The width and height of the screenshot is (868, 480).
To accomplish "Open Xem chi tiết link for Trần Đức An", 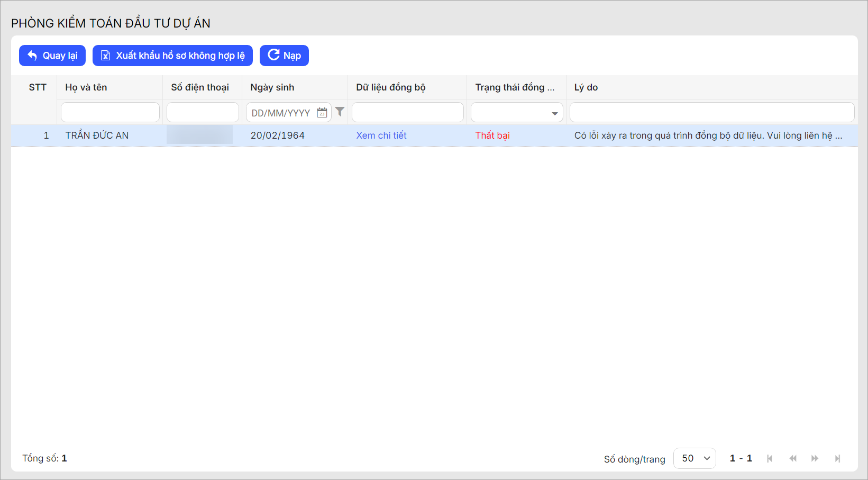I will [x=381, y=135].
